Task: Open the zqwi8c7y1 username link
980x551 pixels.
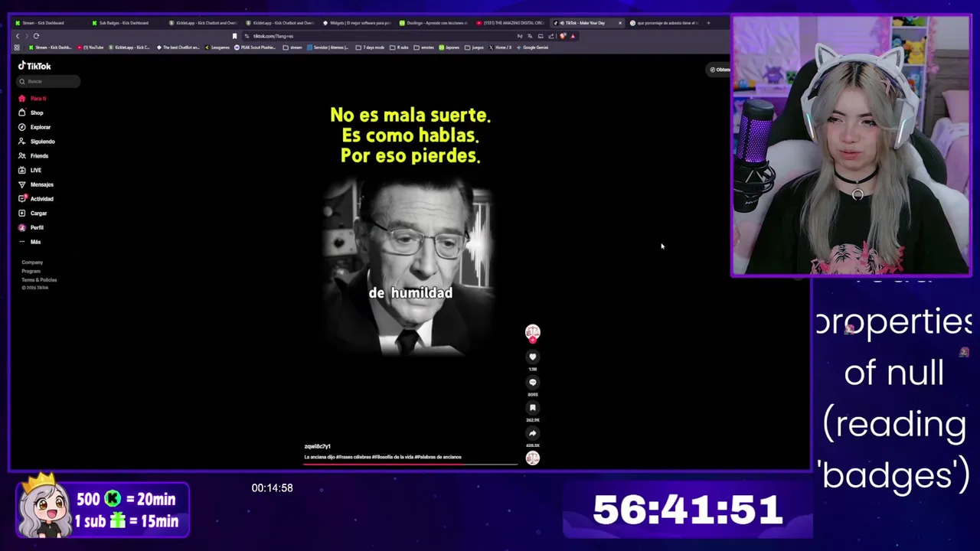Action: [x=317, y=446]
